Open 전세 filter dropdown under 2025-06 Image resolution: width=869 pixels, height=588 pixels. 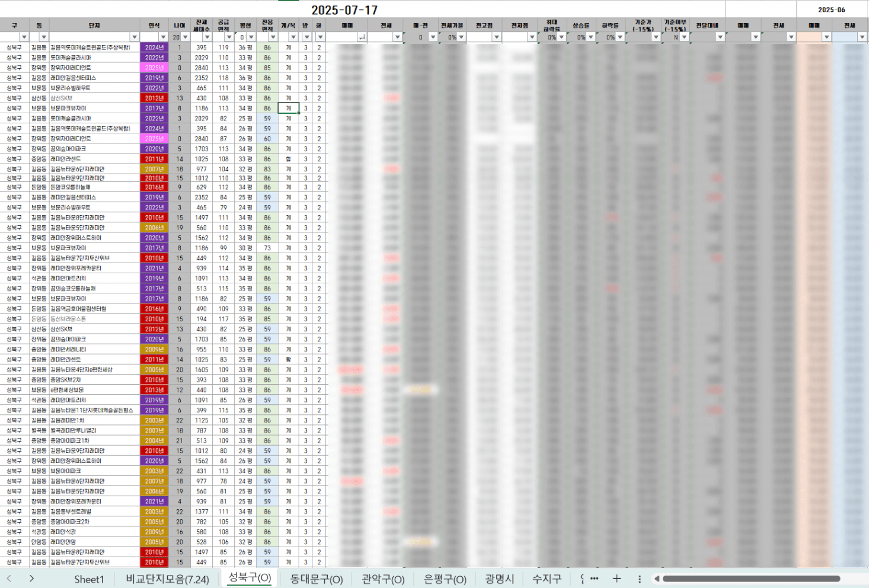[862, 37]
